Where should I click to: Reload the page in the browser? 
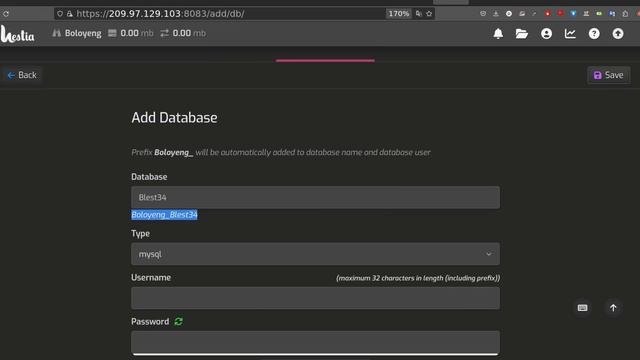(x=6, y=13)
